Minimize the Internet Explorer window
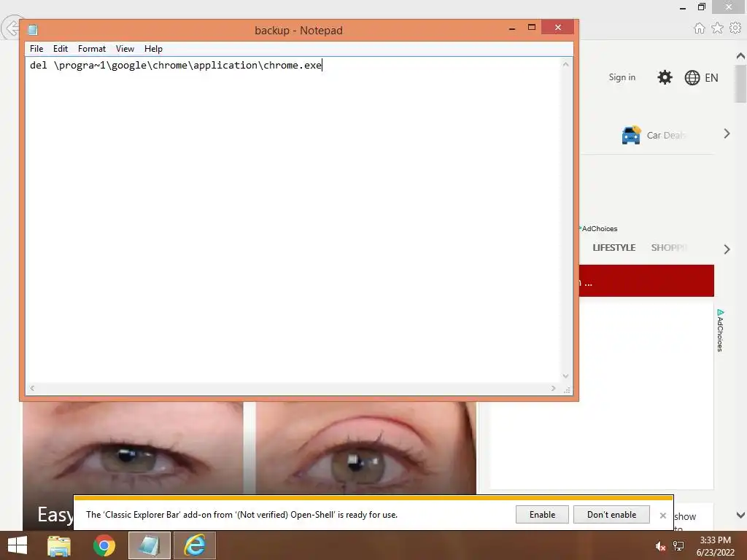This screenshot has width=747, height=560. [x=683, y=7]
